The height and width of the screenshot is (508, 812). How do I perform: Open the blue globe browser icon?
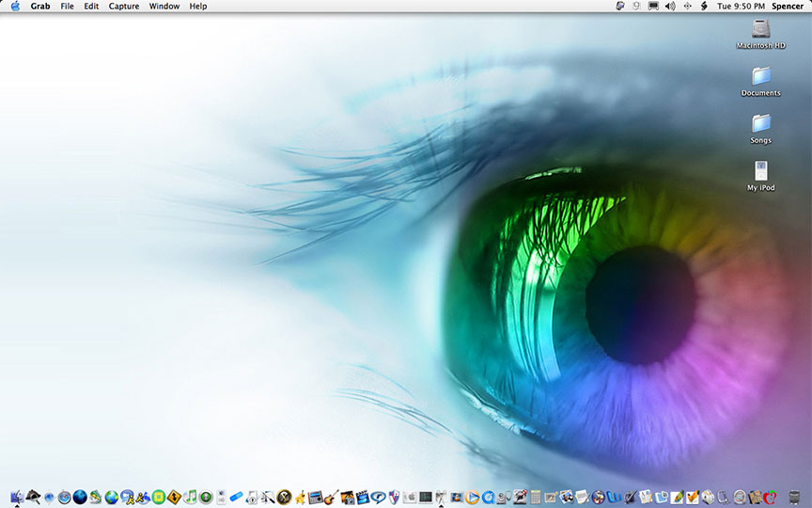(x=80, y=498)
